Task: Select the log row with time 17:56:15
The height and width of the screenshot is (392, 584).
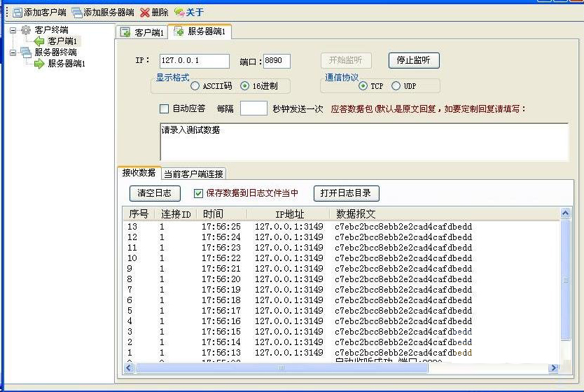Action: pos(341,331)
